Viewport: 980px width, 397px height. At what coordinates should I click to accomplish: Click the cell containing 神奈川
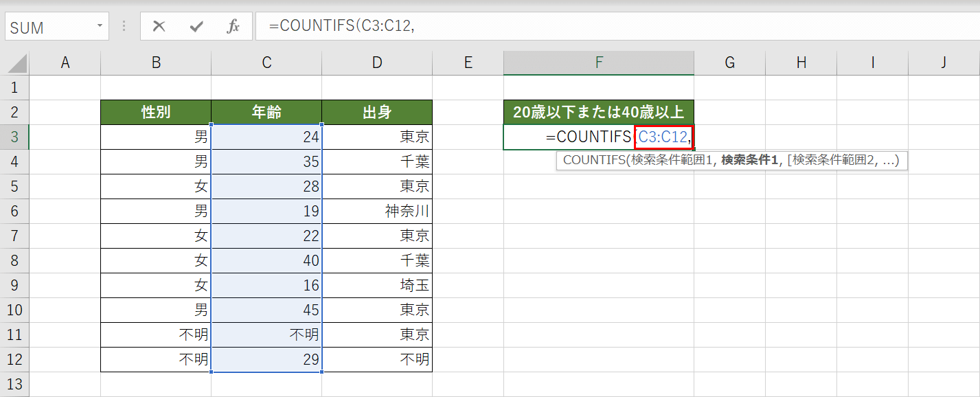click(x=376, y=211)
